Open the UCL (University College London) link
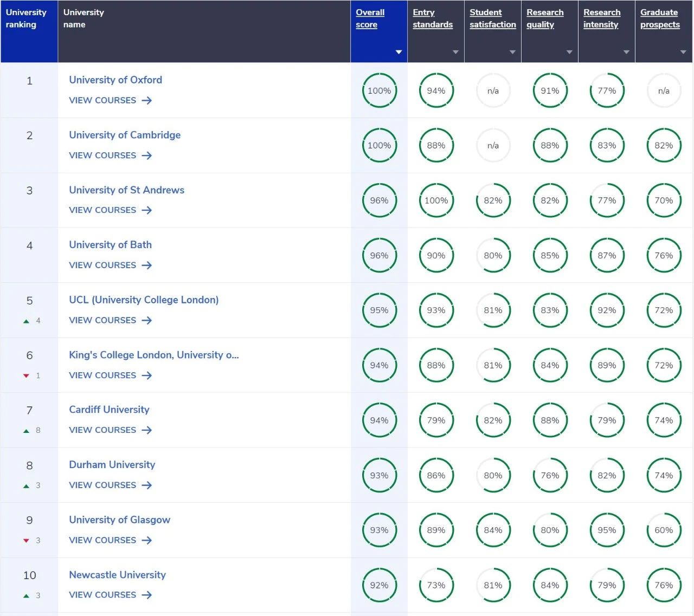Viewport: 694px width, 616px height. 144,300
